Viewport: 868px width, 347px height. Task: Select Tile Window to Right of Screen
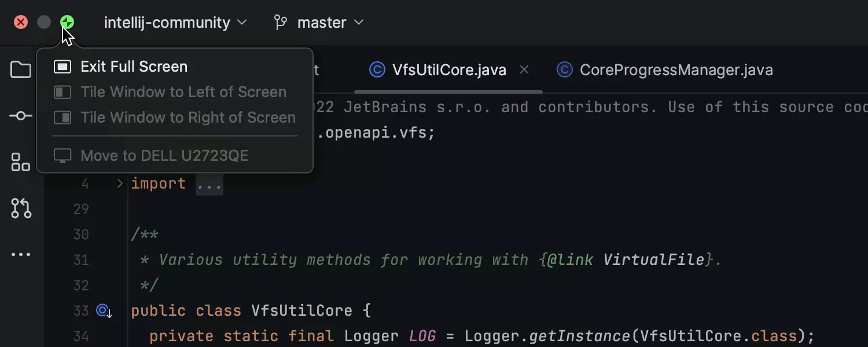(187, 117)
